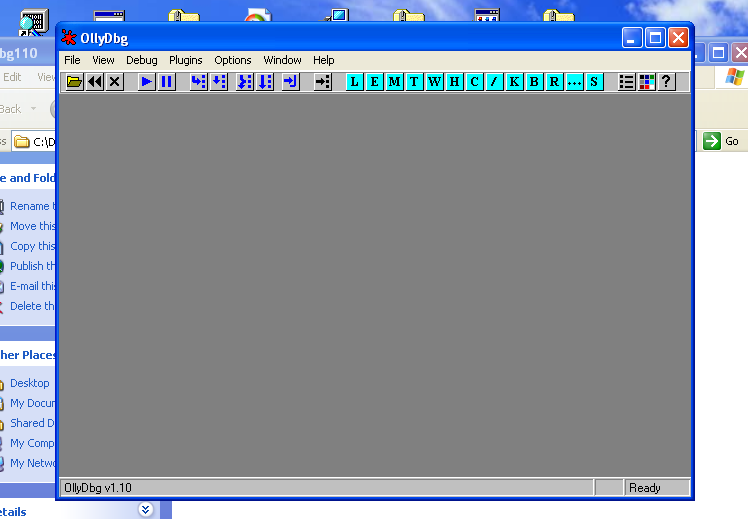Click the Go to address icon
748x519 pixels.
pyautogui.click(x=322, y=82)
